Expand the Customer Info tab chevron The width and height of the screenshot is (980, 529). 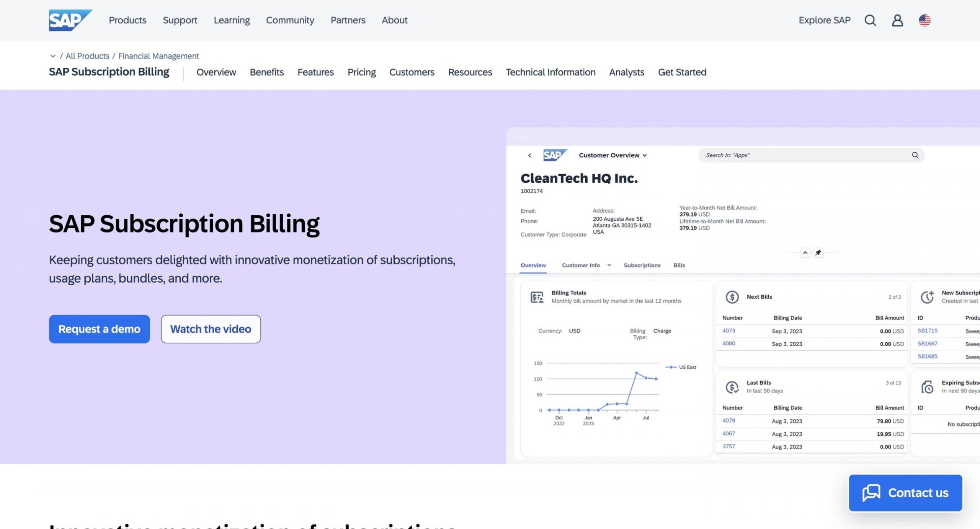point(609,265)
